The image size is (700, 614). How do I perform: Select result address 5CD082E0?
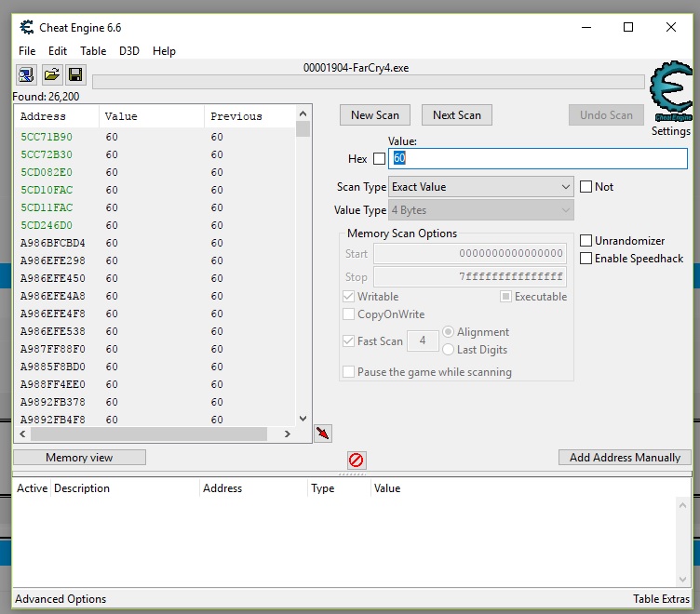(x=47, y=172)
